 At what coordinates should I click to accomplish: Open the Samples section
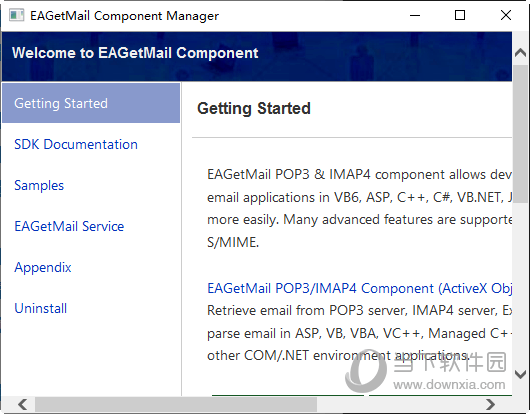(39, 185)
